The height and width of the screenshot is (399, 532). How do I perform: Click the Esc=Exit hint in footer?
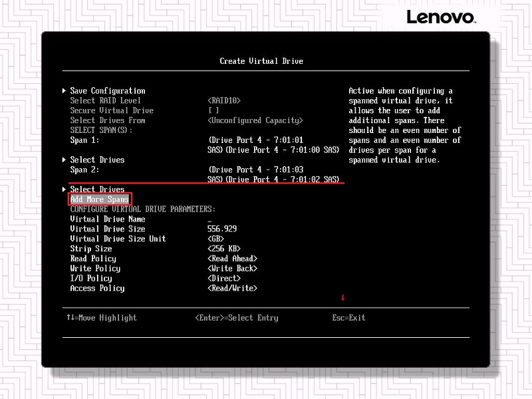348,318
